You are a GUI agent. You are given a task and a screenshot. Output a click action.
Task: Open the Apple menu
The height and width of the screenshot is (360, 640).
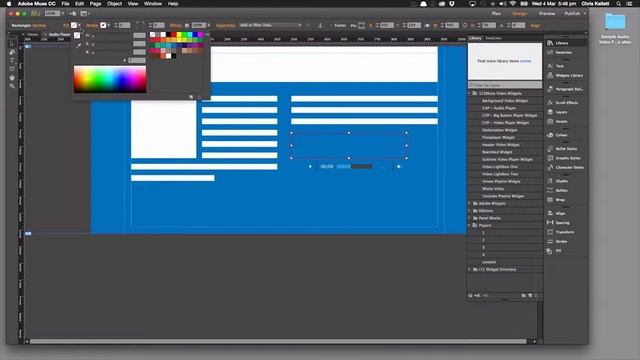(9, 4)
